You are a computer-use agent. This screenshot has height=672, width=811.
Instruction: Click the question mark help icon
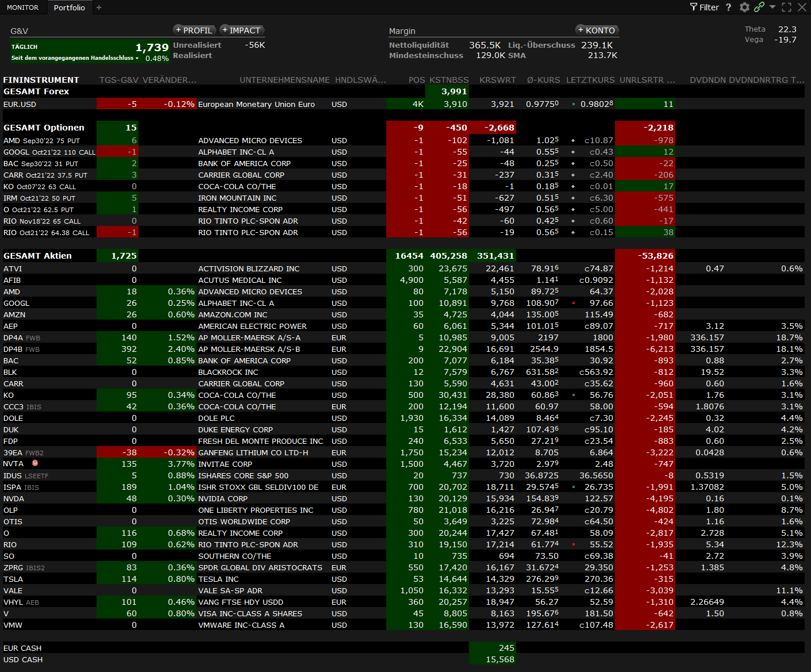click(729, 7)
